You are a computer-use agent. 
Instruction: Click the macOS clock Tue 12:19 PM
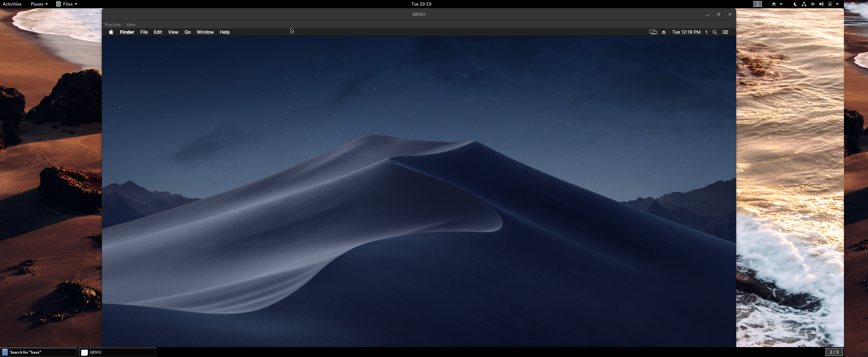point(686,32)
